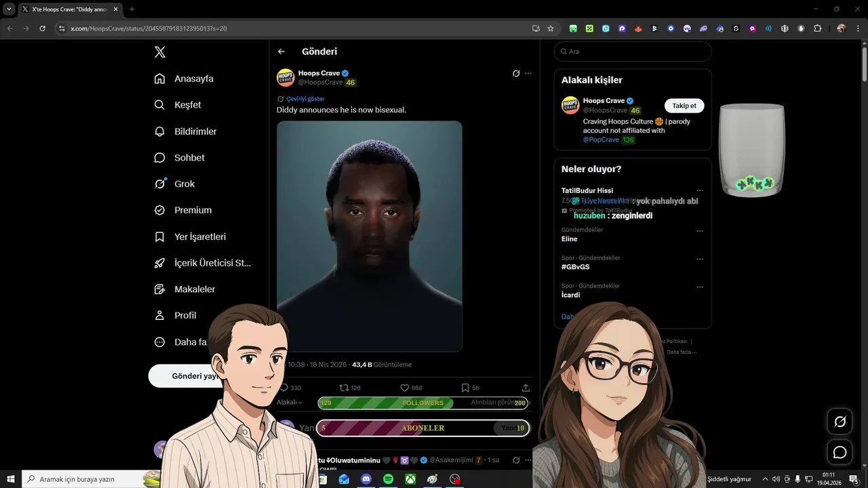Open #GBvGS trending topic
Viewport: 868px width, 488px height.
[x=576, y=267]
